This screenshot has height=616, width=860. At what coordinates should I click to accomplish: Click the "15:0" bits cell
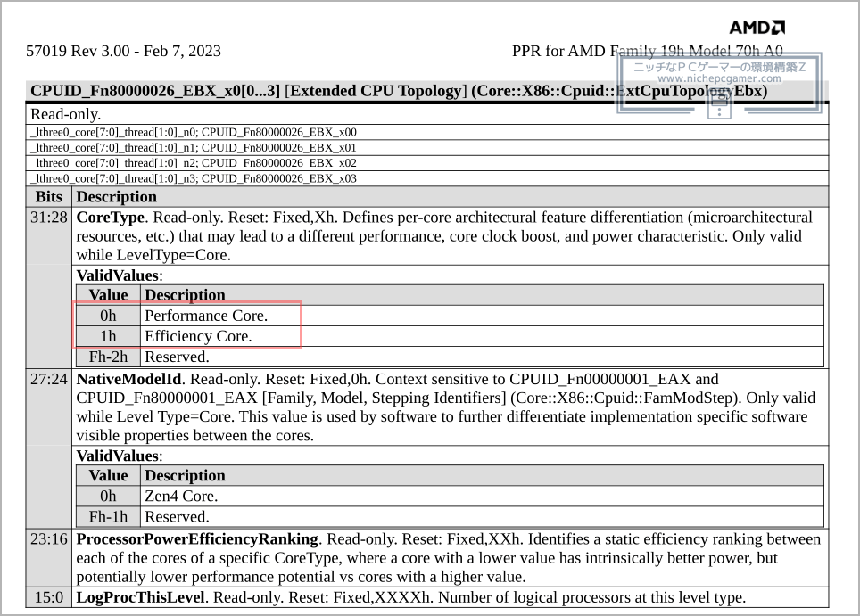pos(49,597)
